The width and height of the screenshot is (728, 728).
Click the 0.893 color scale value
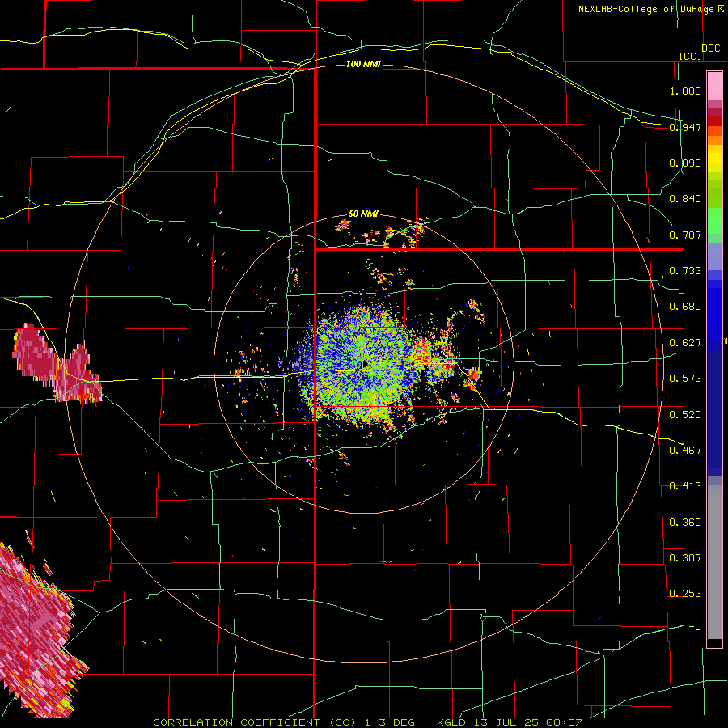685,163
